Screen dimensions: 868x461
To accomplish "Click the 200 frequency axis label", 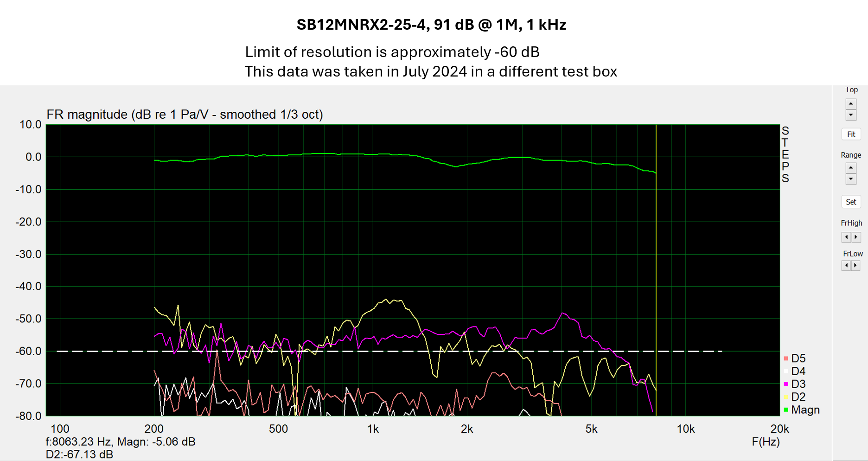I will (x=154, y=429).
